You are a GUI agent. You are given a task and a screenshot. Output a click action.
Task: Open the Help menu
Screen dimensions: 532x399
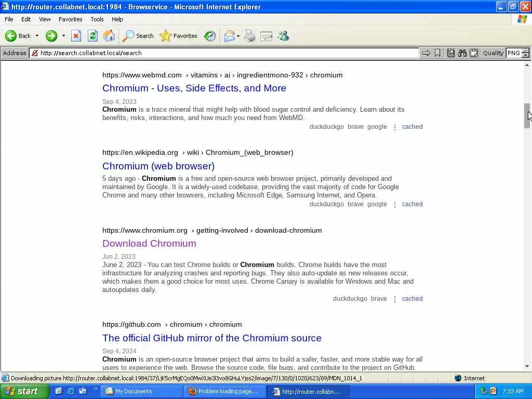[117, 19]
